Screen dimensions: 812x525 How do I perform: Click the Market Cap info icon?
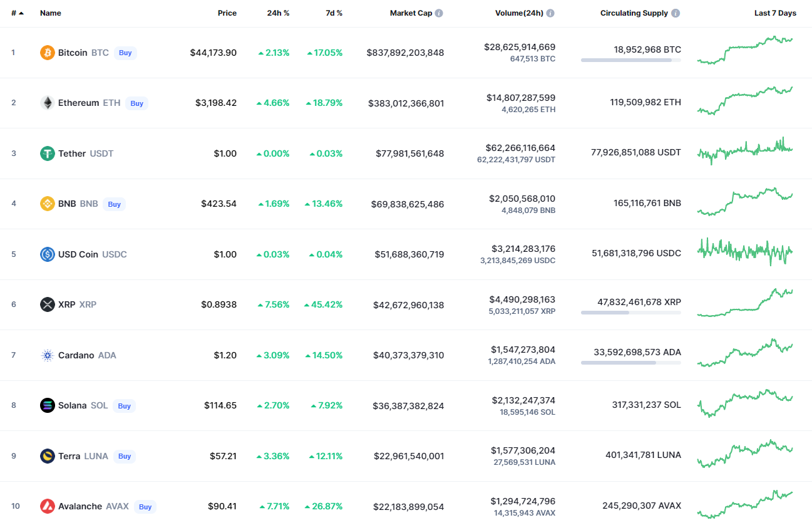(439, 13)
